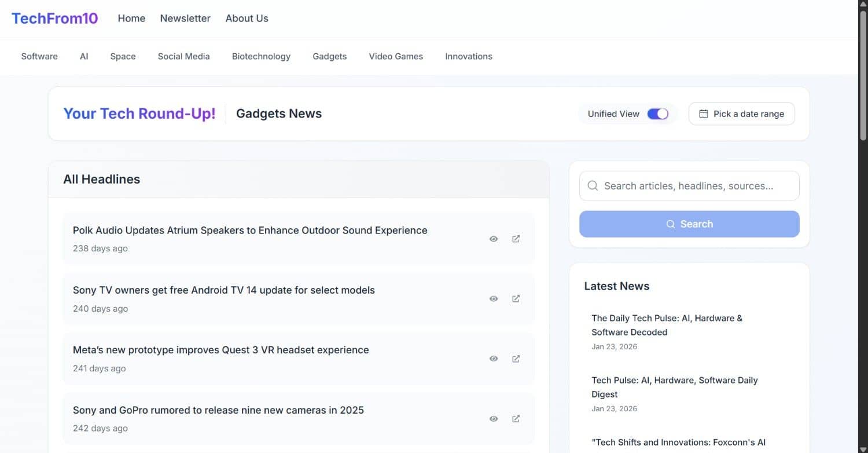Click the 'Gadgets News' title text
This screenshot has height=453, width=868.
(x=279, y=114)
